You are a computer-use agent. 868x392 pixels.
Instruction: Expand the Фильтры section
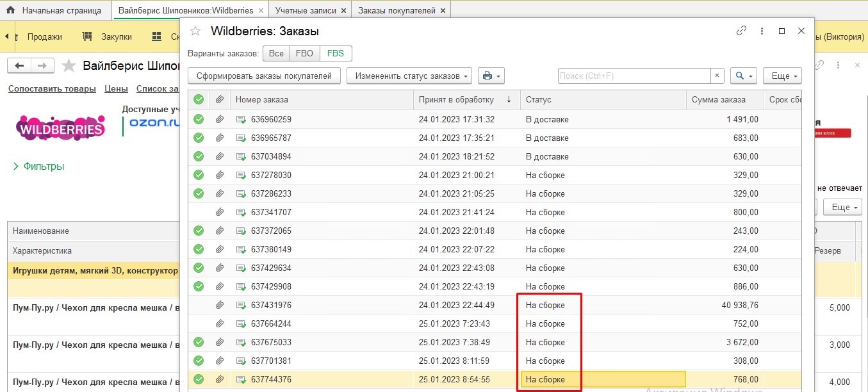click(38, 167)
